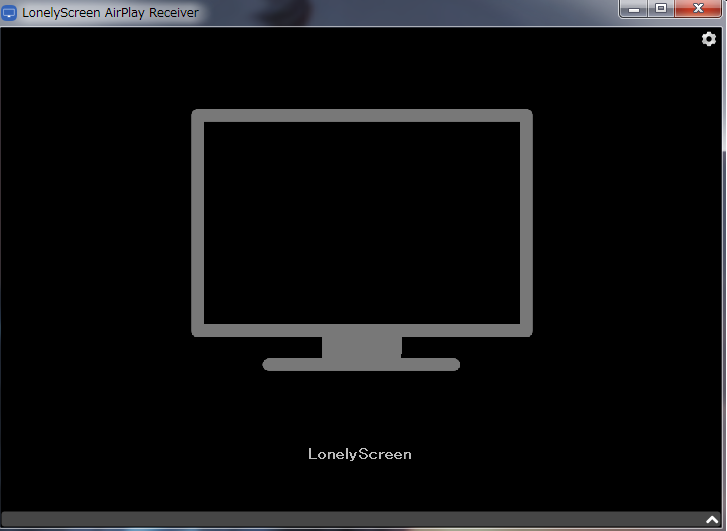
Task: Click the gray monitor graphic
Action: (x=362, y=240)
